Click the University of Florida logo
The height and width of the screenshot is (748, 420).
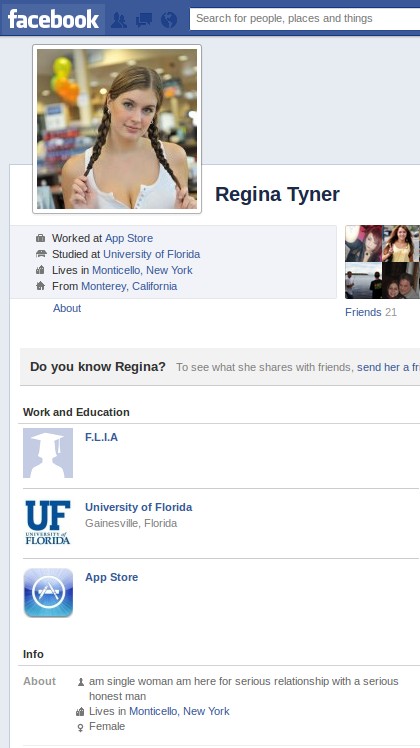point(48,522)
